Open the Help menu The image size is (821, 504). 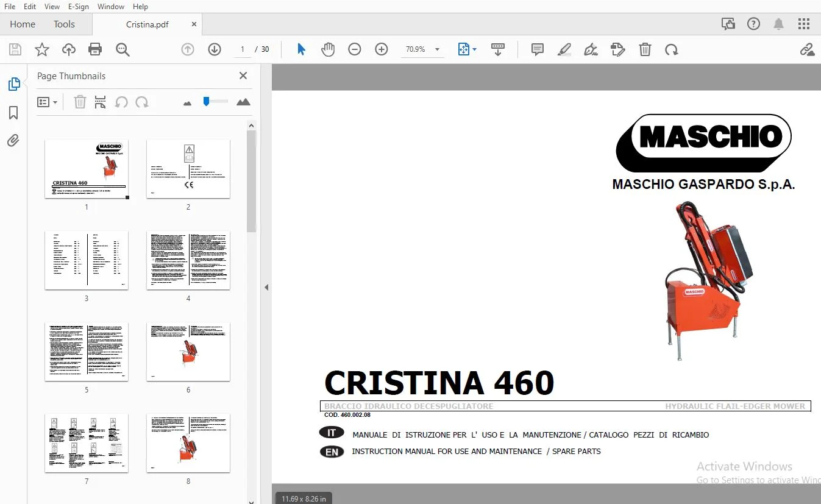(140, 7)
